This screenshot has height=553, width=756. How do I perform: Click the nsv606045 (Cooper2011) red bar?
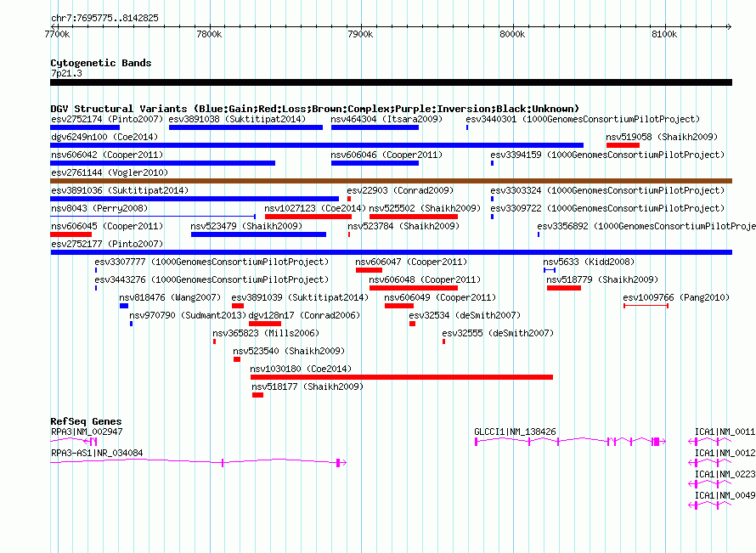pos(71,234)
